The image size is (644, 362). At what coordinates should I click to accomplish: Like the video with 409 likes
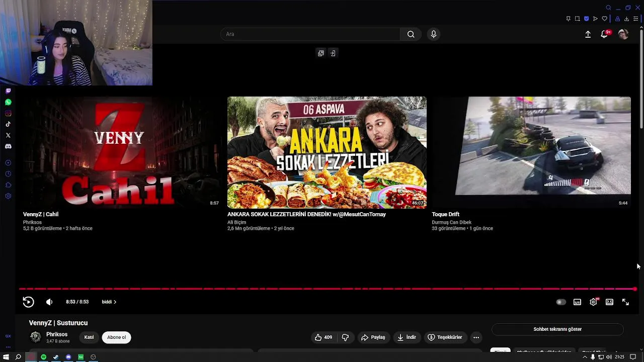point(324,337)
